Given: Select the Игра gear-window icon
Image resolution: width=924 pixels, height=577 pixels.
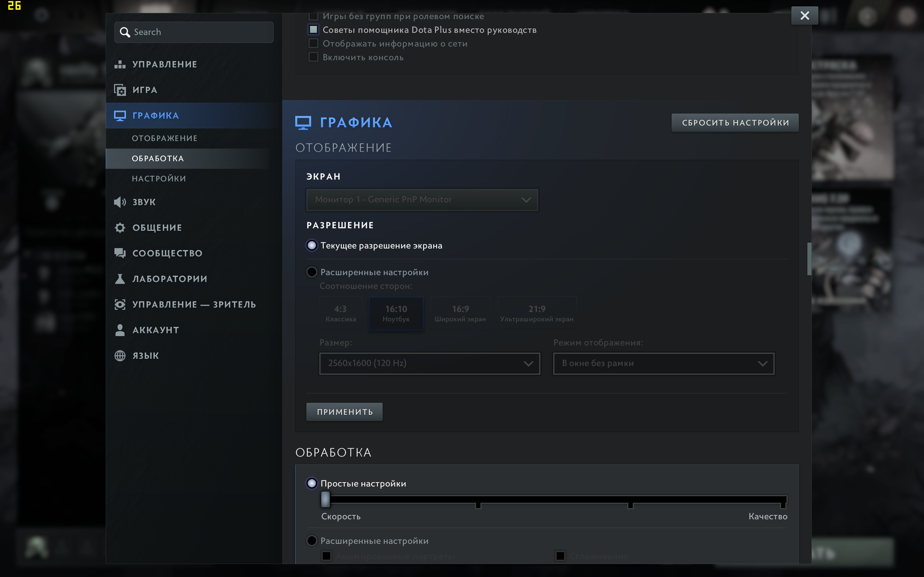Looking at the screenshot, I should (120, 90).
